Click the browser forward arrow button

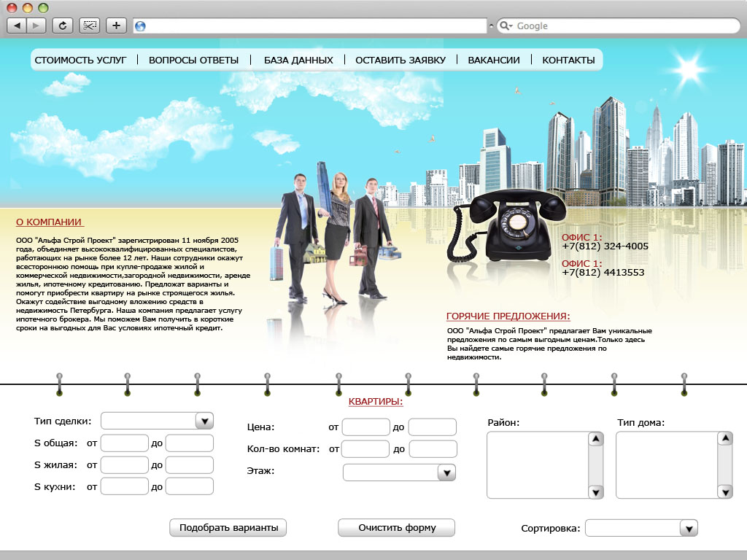click(36, 26)
